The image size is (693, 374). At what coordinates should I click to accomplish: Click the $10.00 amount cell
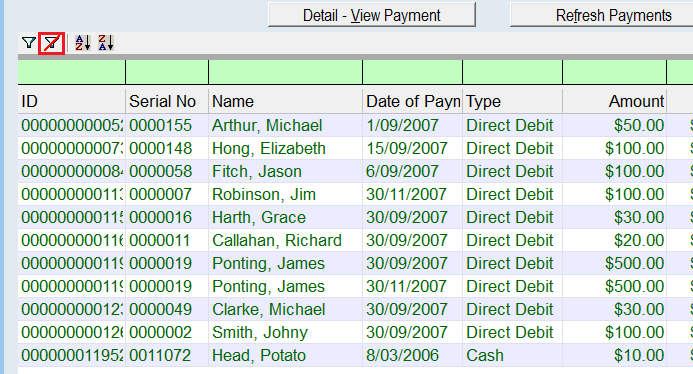(615, 355)
